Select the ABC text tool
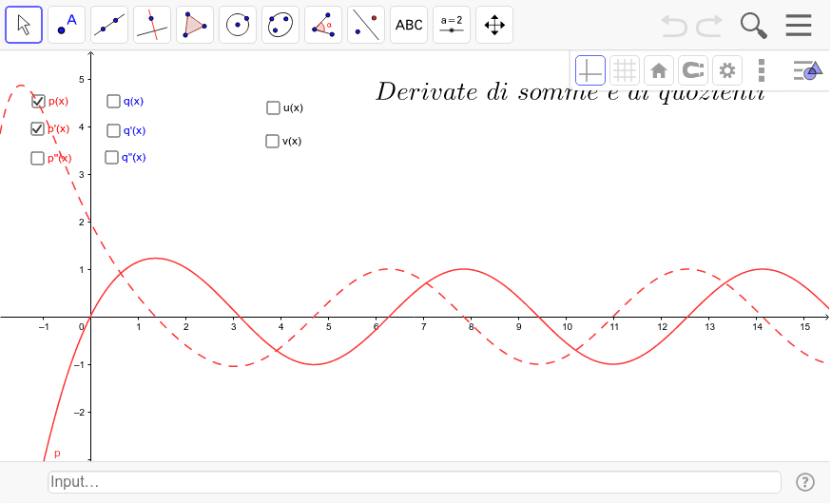831x504 pixels. coord(409,25)
